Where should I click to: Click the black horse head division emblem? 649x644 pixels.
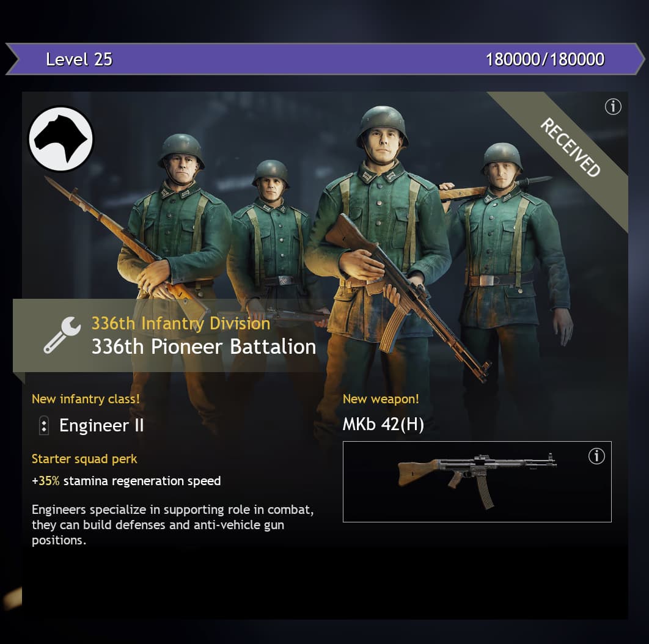tap(61, 139)
